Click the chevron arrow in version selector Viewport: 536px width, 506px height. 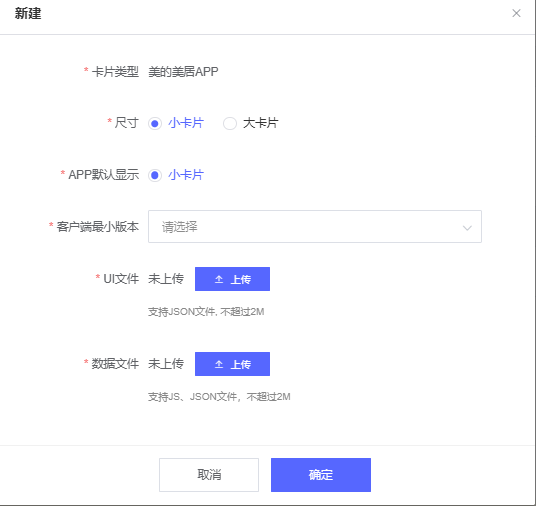pos(467,228)
